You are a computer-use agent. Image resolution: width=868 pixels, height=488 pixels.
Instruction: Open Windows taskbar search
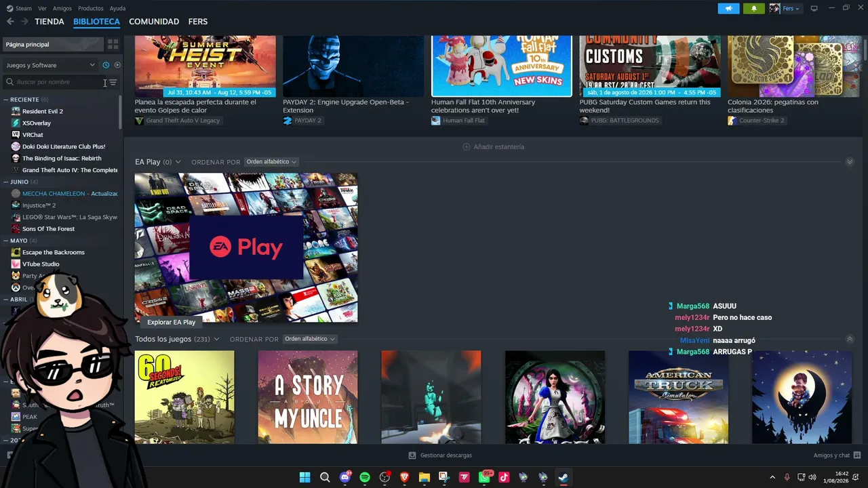[325, 477]
